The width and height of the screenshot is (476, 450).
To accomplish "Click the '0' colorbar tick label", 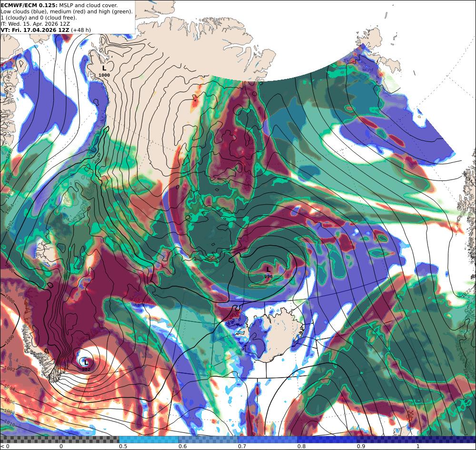I will [61, 446].
